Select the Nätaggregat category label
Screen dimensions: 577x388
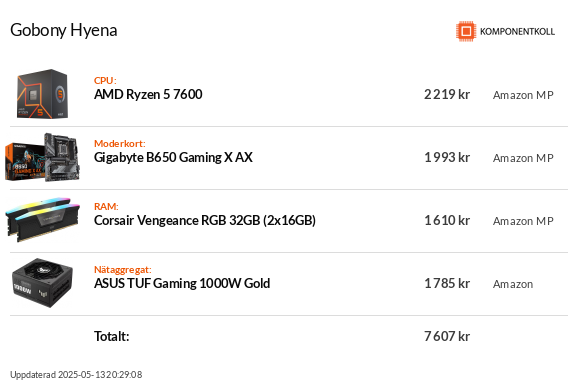(123, 269)
